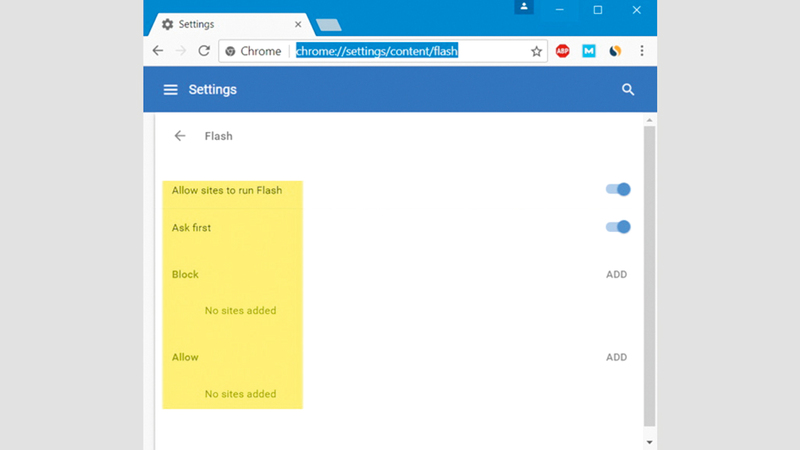Click ADD next to Allow
This screenshot has height=450, width=800.
click(x=616, y=357)
